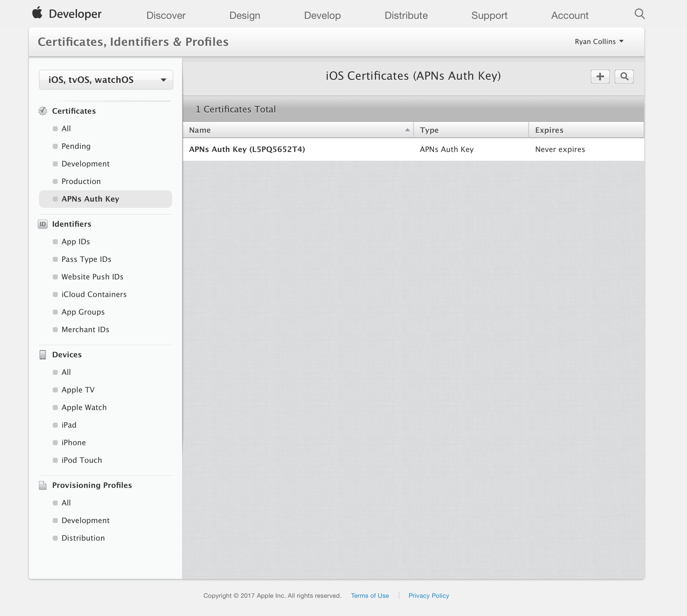Select Production under Certificates
The height and width of the screenshot is (616, 687).
click(81, 181)
